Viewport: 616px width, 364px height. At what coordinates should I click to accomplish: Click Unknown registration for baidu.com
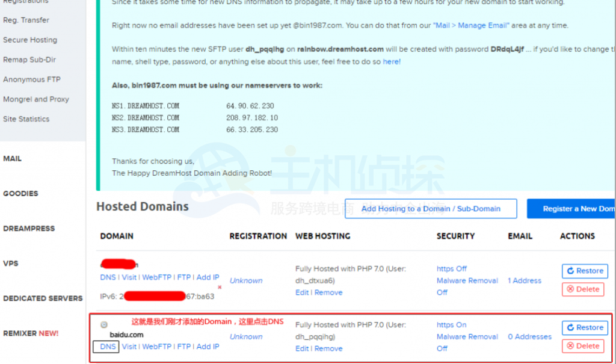[x=246, y=337]
